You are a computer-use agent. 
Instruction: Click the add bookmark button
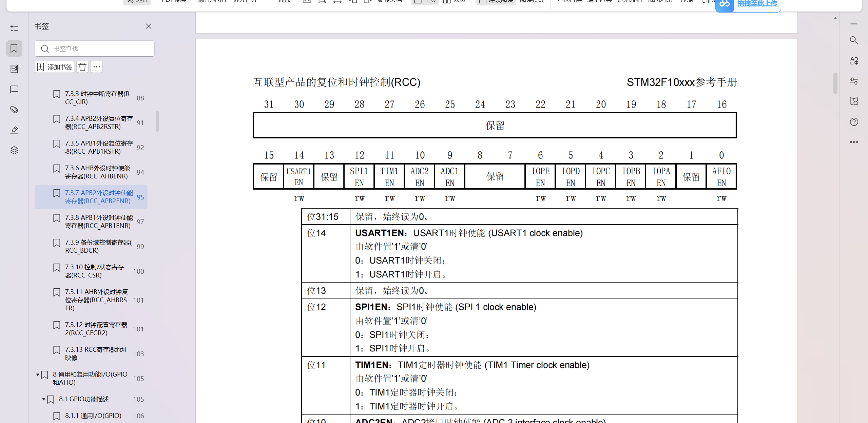coord(55,67)
